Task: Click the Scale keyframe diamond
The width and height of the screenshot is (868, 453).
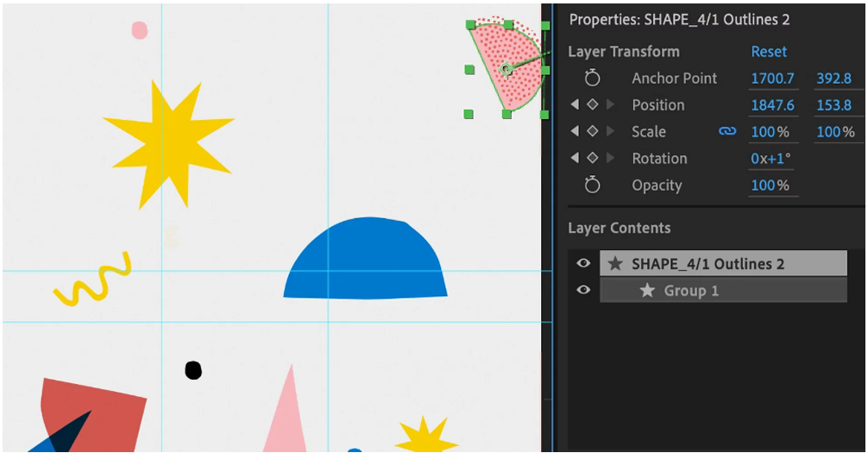Action: (592, 132)
